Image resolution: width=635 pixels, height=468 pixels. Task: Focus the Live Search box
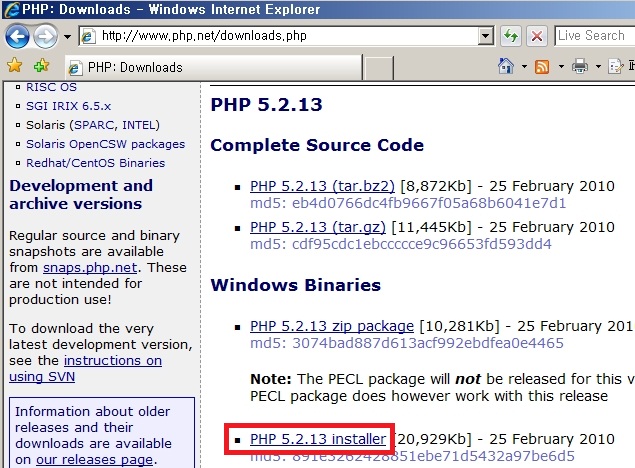click(x=595, y=36)
